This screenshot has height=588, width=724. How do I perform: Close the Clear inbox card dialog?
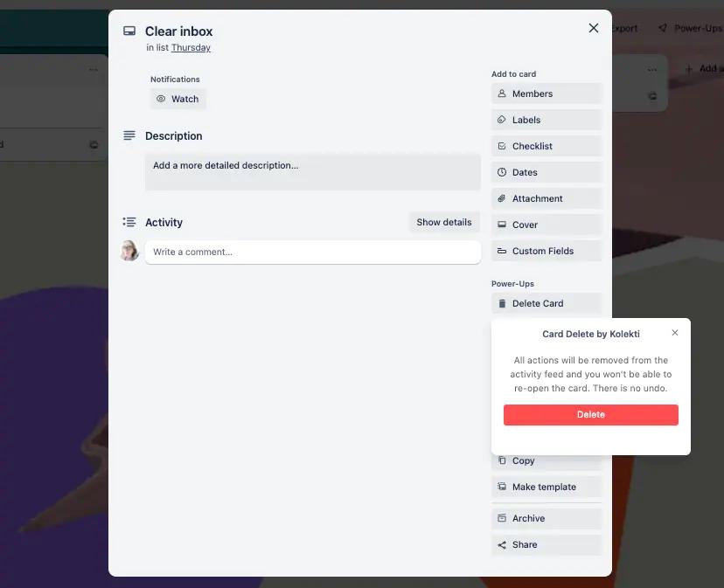(x=594, y=28)
